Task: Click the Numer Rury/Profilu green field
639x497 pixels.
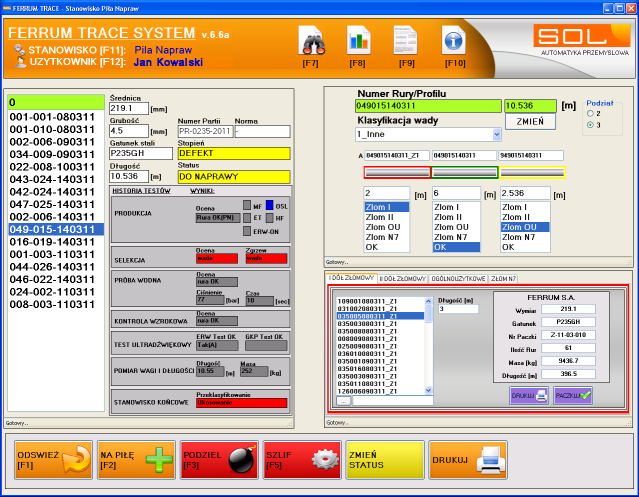Action: [428, 106]
